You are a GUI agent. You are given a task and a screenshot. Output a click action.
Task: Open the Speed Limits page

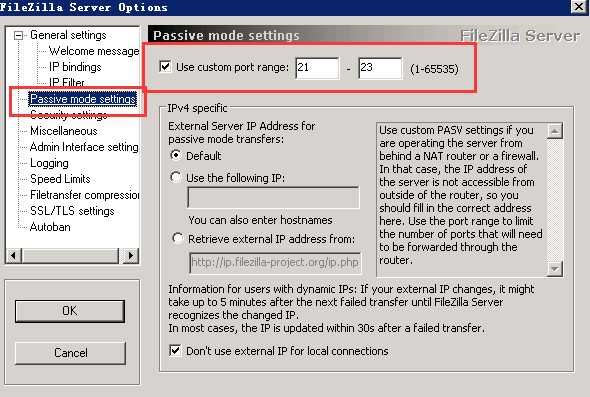60,179
